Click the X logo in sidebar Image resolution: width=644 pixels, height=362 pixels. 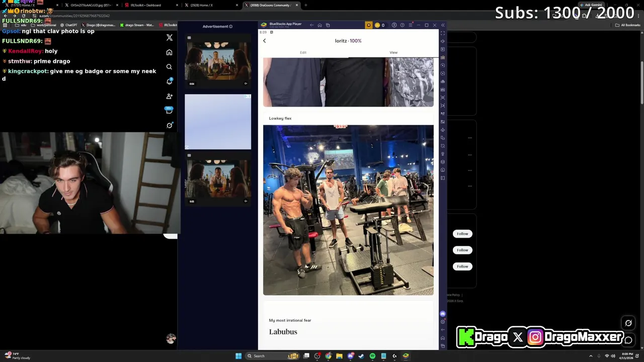coord(169,38)
